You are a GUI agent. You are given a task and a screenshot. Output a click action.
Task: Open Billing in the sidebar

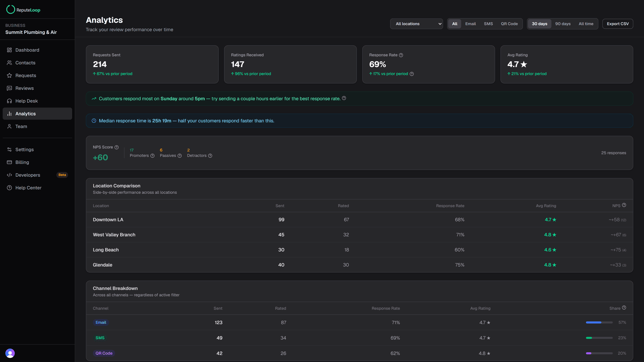[37, 162]
